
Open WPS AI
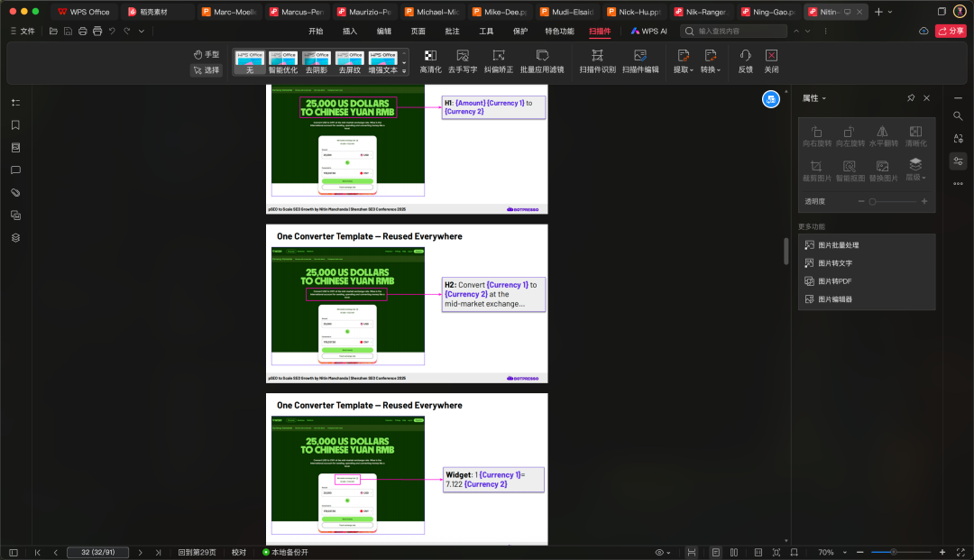(648, 31)
